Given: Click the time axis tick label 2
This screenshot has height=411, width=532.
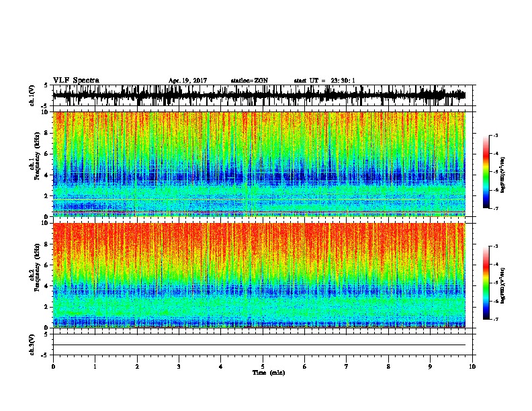Looking at the screenshot, I should pyautogui.click(x=137, y=367).
